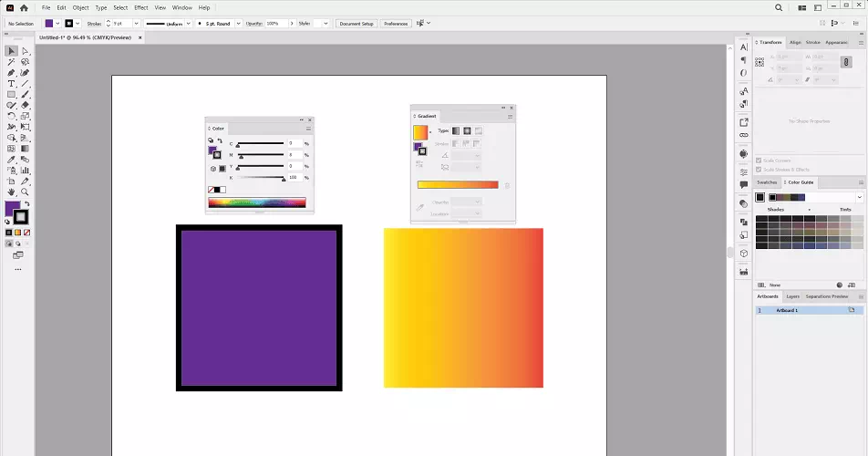868x456 pixels.
Task: Switch to the Swatches tab
Action: coord(767,182)
